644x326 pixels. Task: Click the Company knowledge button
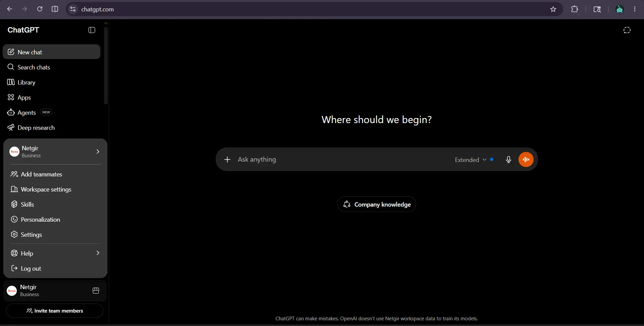click(377, 204)
